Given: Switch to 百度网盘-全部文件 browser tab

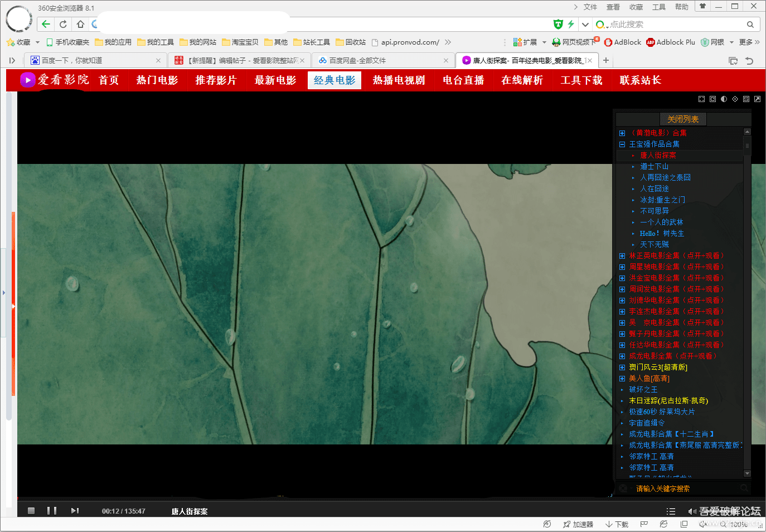Looking at the screenshot, I should coord(383,60).
